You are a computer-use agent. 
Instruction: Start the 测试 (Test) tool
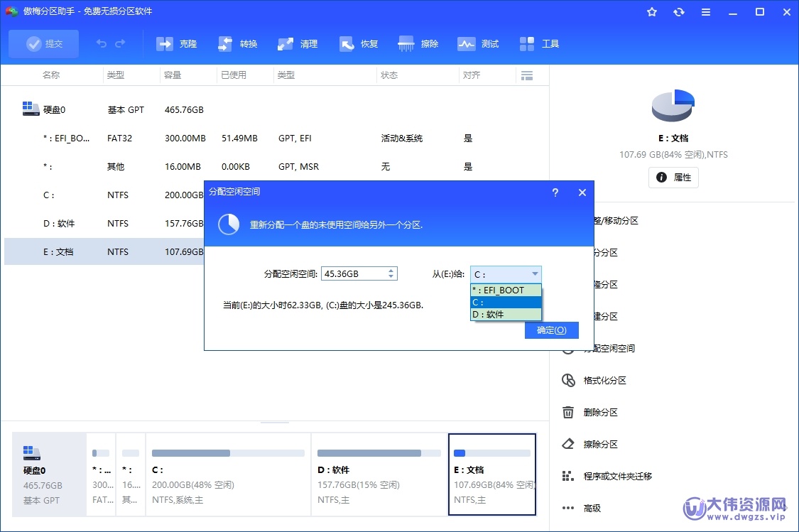click(479, 43)
